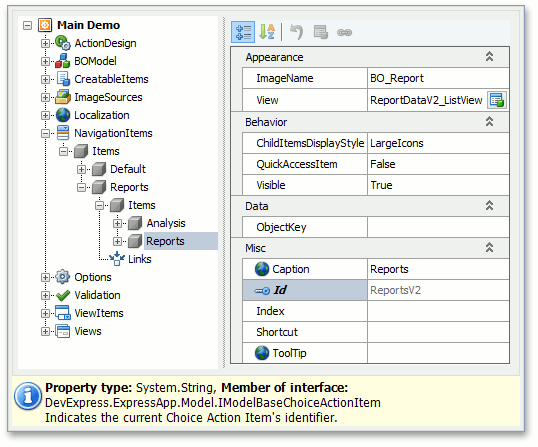Viewport: 538px width, 447px height.
Task: Click globe icon beside Caption property
Action: click(x=262, y=269)
